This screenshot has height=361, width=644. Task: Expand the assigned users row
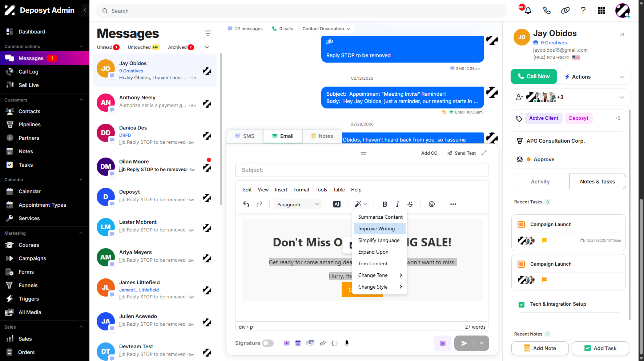pos(570,97)
